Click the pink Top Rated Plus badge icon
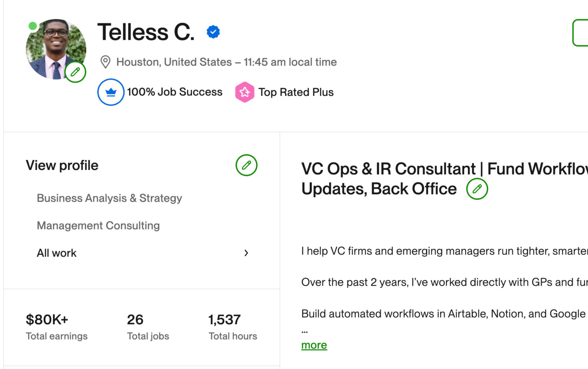The height and width of the screenshot is (369, 588). click(x=244, y=92)
